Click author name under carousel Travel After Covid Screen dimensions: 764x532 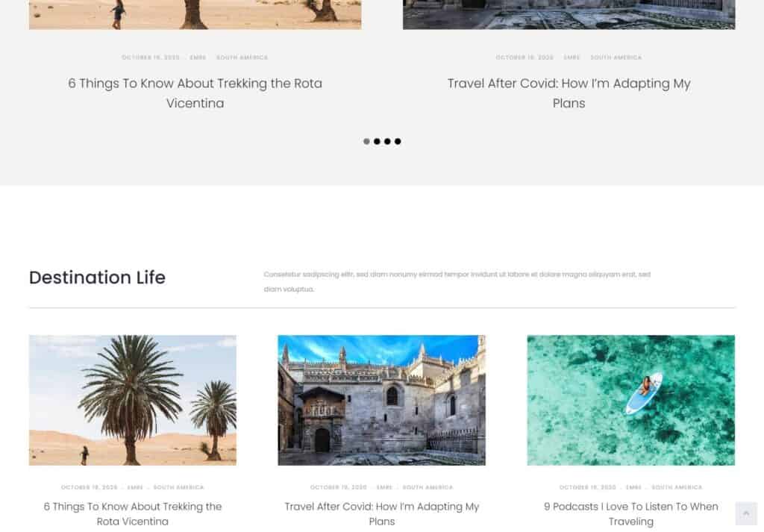572,57
